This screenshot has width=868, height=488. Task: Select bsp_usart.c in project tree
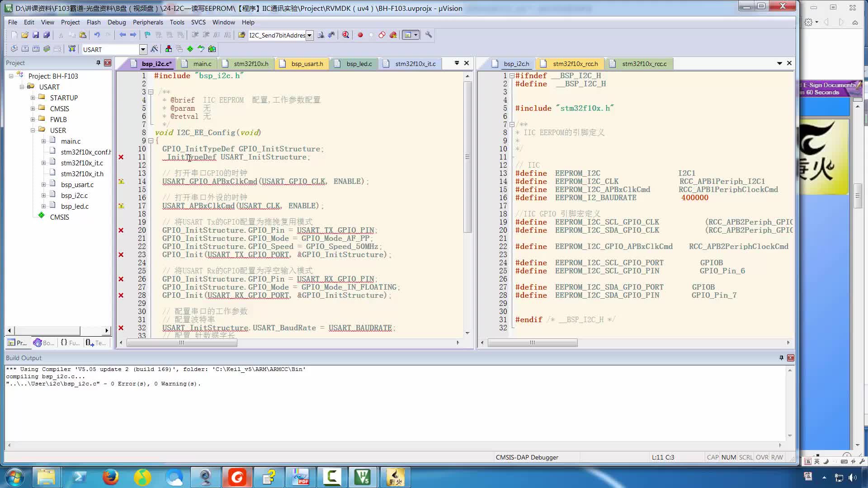[77, 184]
